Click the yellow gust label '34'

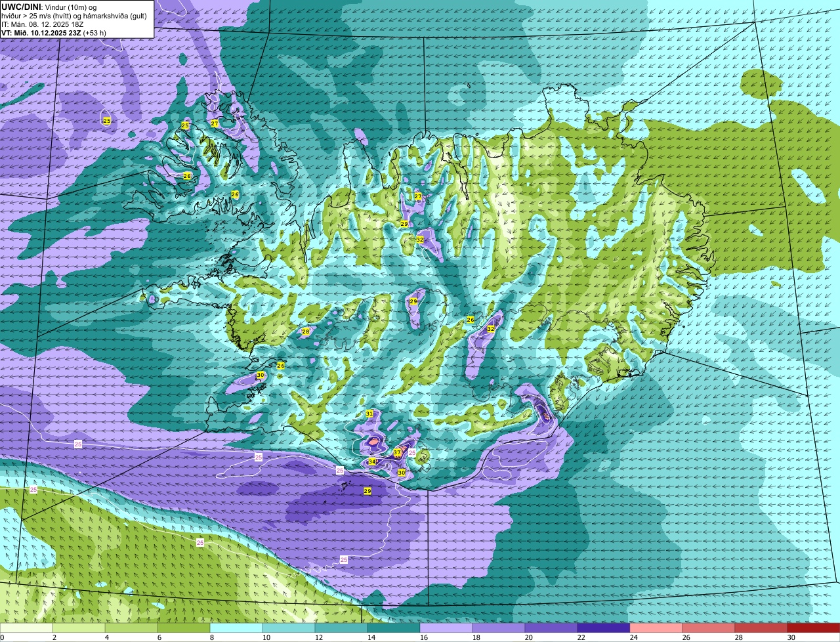tap(372, 462)
